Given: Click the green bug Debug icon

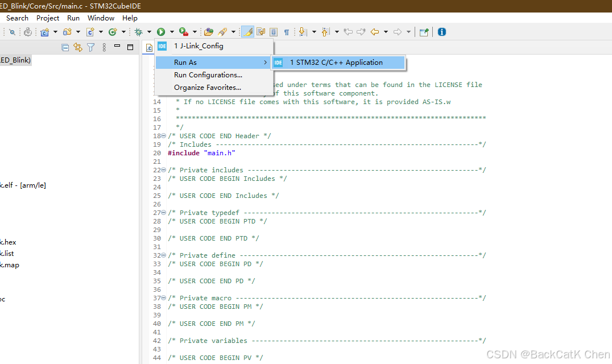Looking at the screenshot, I should (139, 32).
